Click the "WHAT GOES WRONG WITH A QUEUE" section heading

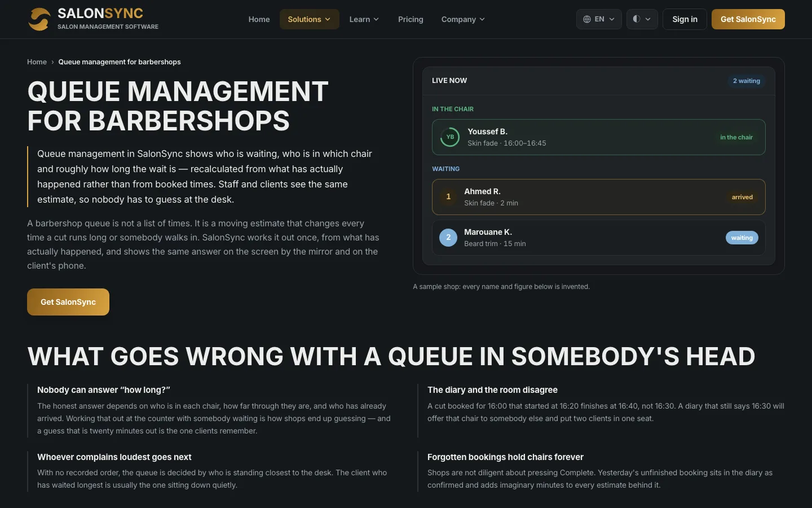coord(391,356)
